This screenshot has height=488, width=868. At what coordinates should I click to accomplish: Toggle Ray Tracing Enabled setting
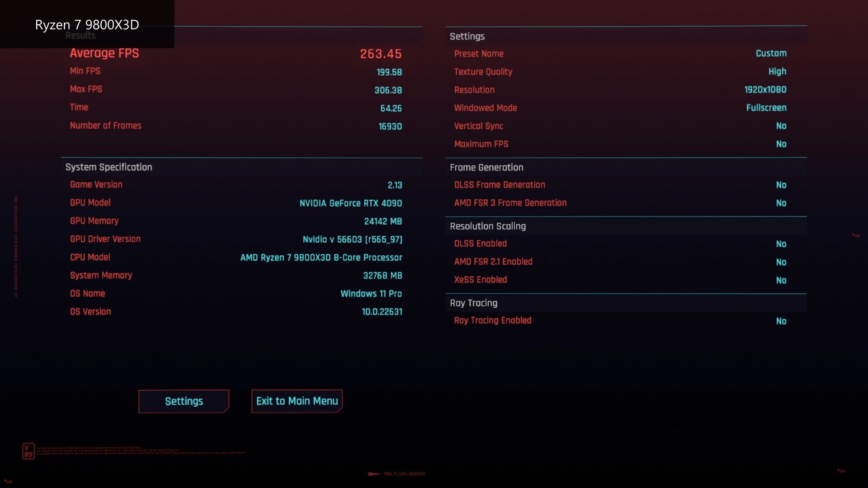(781, 321)
